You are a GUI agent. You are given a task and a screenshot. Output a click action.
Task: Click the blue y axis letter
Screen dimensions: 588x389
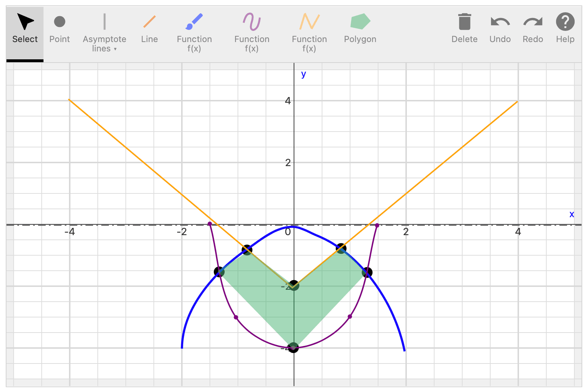tap(304, 74)
